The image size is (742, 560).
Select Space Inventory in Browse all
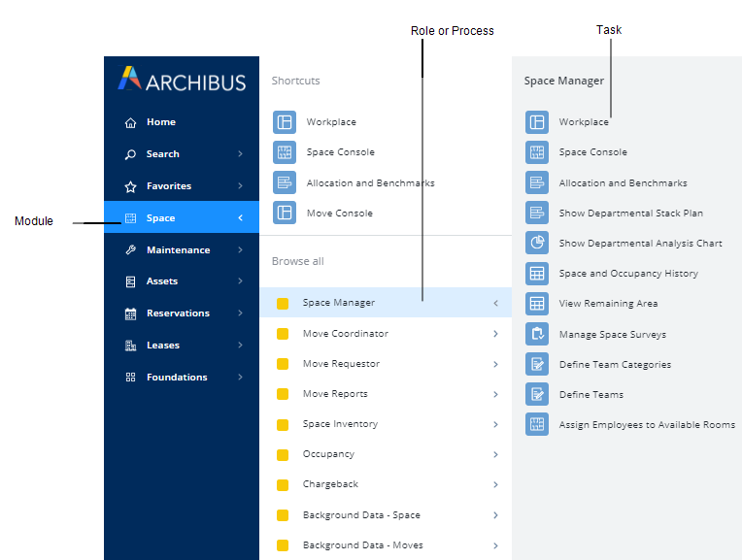(x=340, y=424)
